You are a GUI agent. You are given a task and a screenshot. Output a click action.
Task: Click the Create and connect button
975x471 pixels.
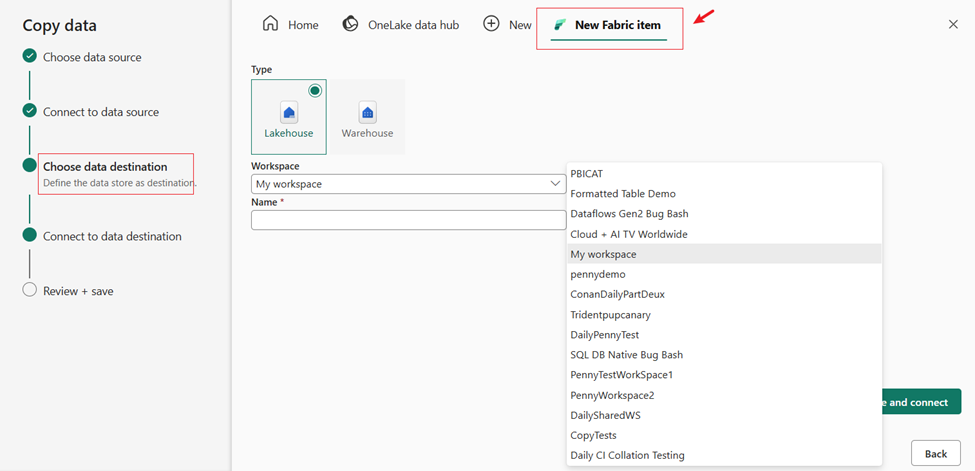coord(922,402)
